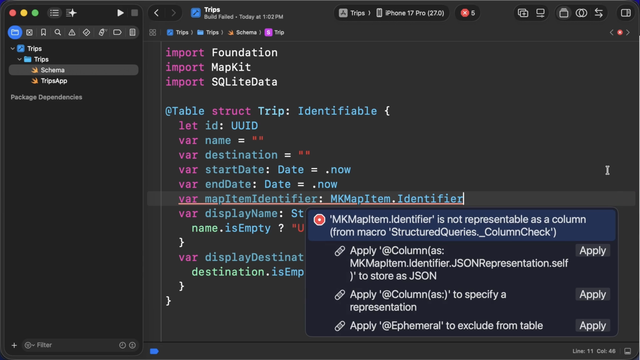
Task: Open the Issue navigator warning triangle
Action: click(72, 32)
